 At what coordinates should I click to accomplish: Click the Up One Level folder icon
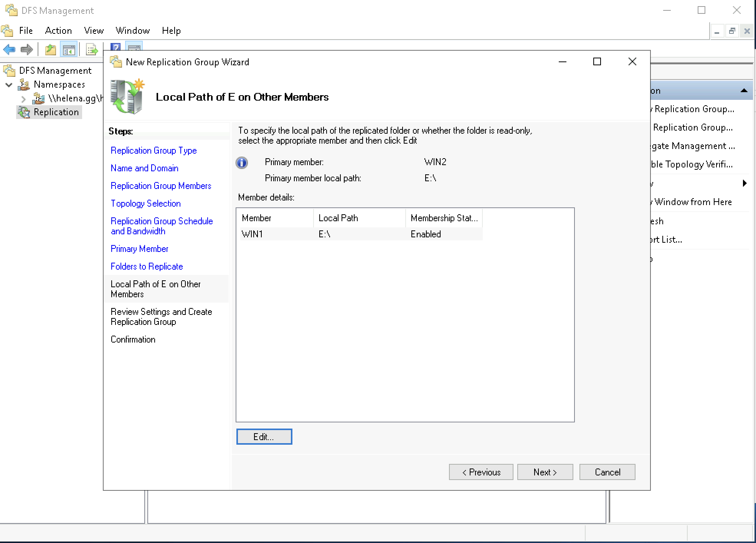click(x=50, y=50)
